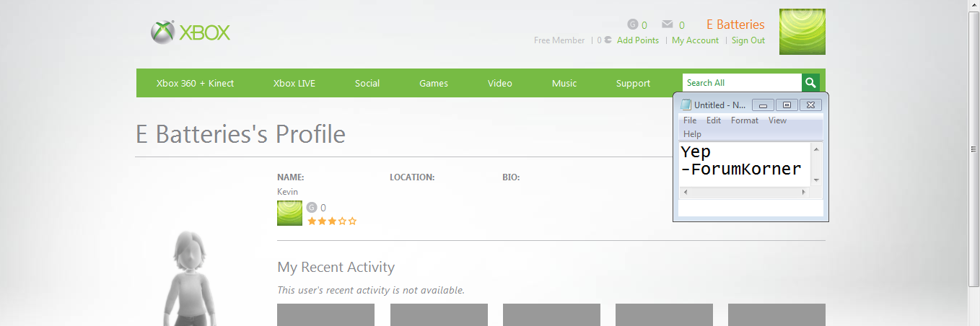
Task: Open the My Account link
Action: pos(695,40)
